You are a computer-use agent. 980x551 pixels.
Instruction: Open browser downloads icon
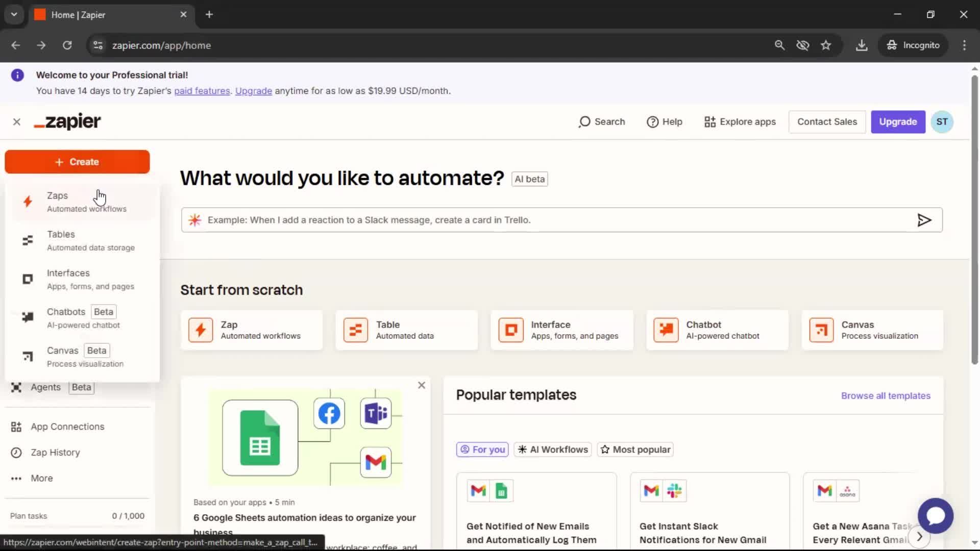click(862, 45)
